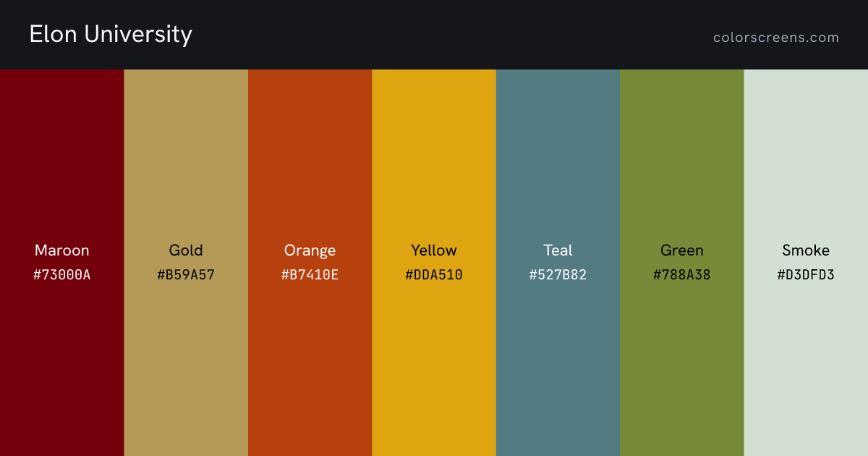868x456 pixels.
Task: Click the #D3DFD3 hex code
Action: click(x=806, y=275)
